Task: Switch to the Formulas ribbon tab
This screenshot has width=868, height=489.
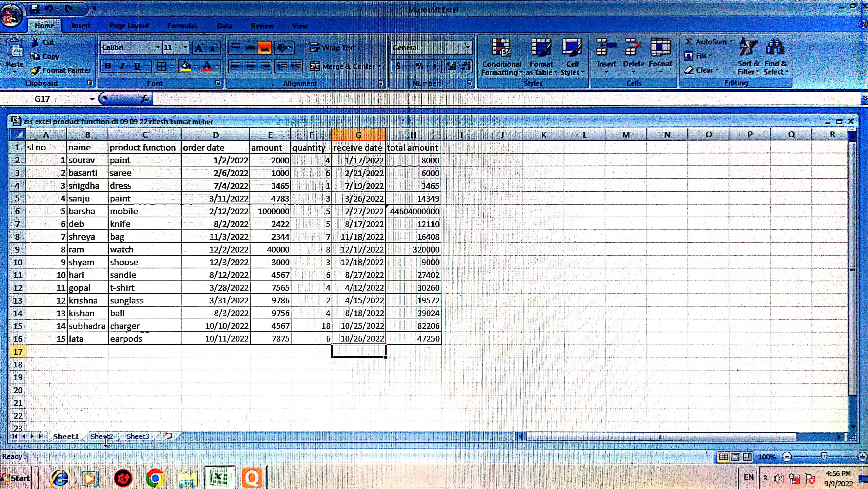Action: click(182, 26)
